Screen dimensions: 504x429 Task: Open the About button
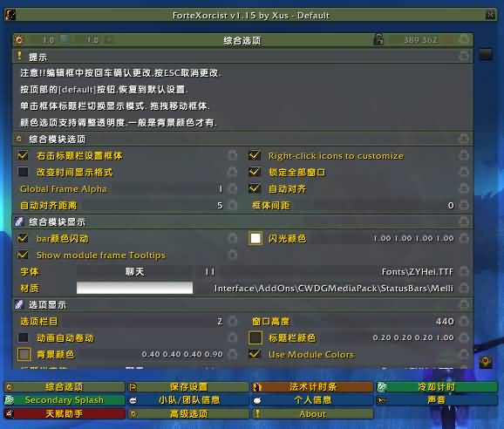click(x=312, y=414)
